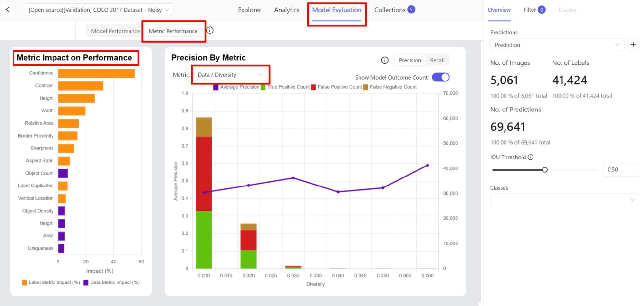
Task: Click the back arrow icon
Action: 8,10
